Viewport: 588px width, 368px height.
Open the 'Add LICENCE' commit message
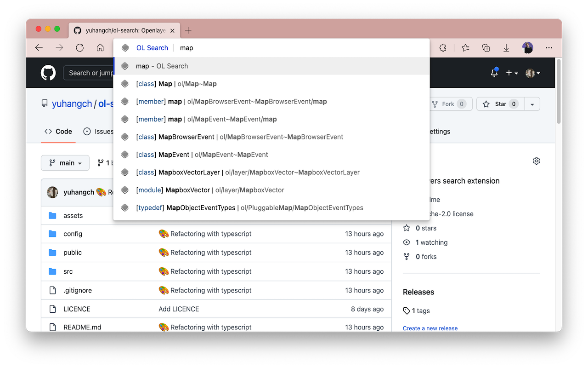click(179, 309)
